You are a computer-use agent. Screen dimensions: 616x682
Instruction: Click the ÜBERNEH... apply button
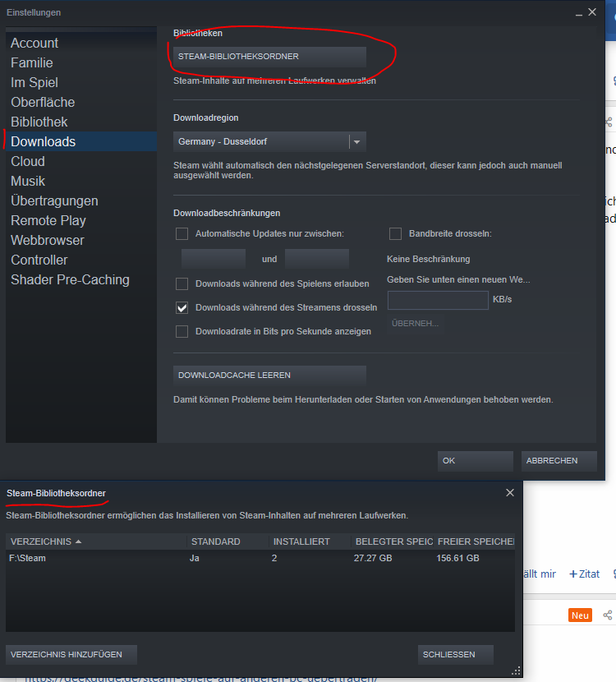pyautogui.click(x=415, y=324)
